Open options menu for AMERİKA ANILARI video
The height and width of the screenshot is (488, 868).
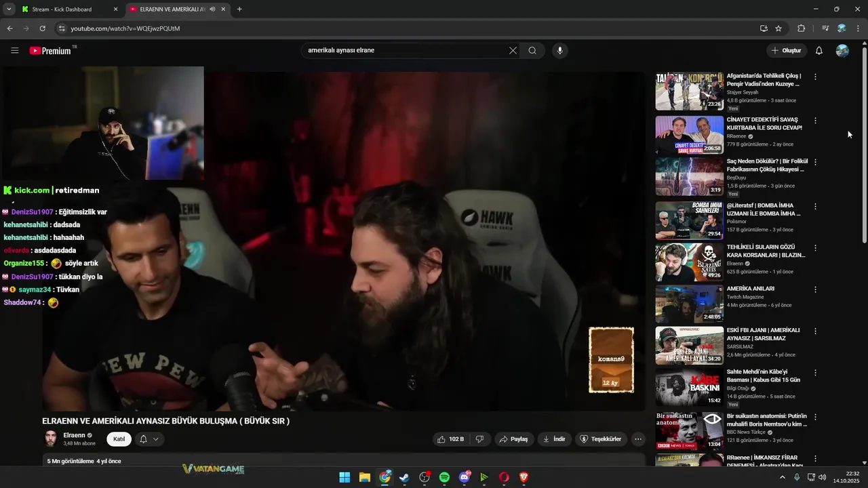coord(815,289)
